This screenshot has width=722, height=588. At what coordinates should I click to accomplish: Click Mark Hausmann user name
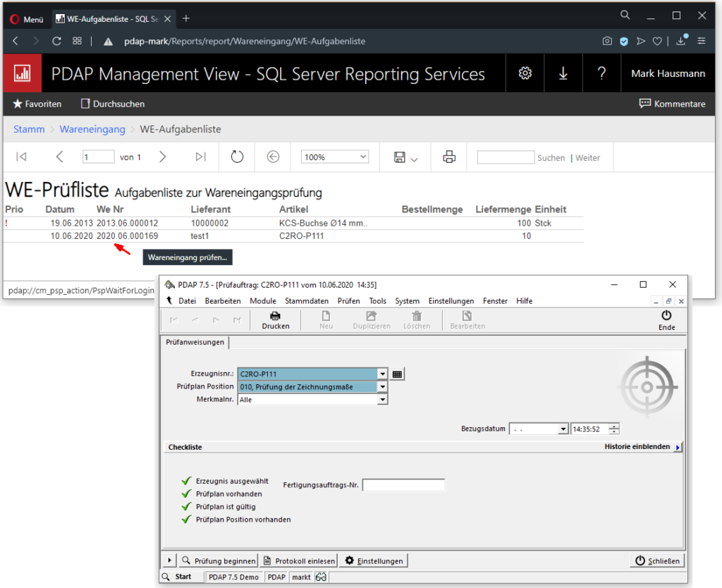click(x=668, y=73)
